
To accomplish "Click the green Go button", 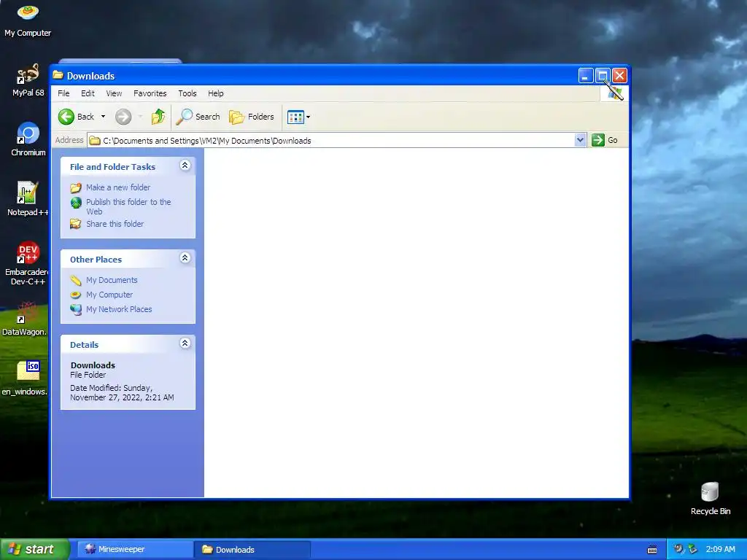I will (x=605, y=140).
